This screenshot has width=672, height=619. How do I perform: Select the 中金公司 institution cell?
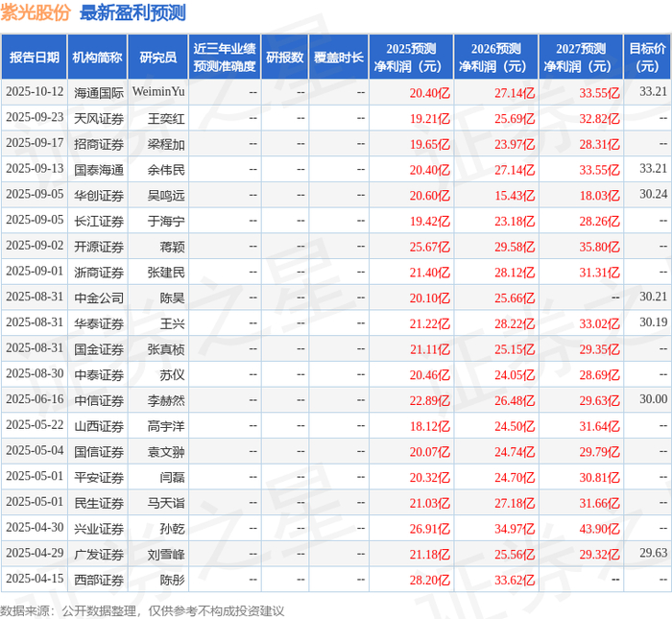point(99,298)
